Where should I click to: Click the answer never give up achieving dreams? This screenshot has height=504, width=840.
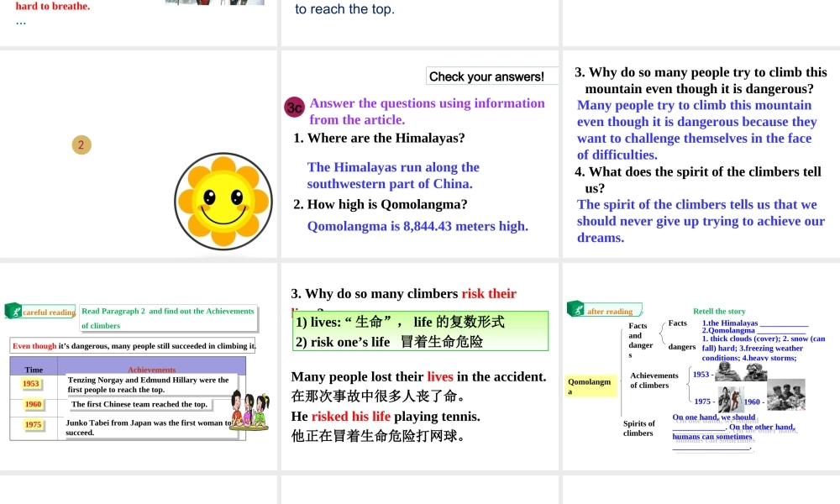[701, 221]
